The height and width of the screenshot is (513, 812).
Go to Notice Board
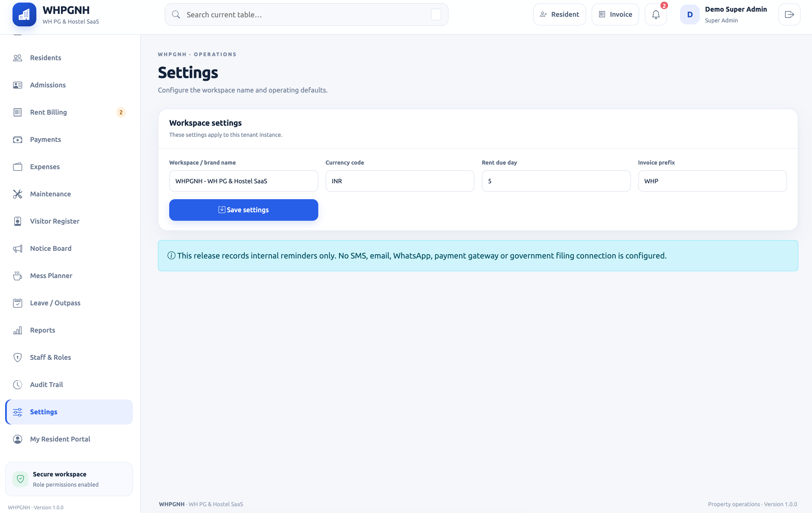pos(69,248)
